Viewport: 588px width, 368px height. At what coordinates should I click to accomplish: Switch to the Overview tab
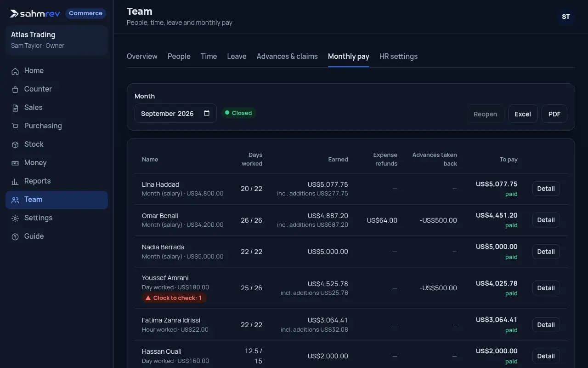point(142,56)
